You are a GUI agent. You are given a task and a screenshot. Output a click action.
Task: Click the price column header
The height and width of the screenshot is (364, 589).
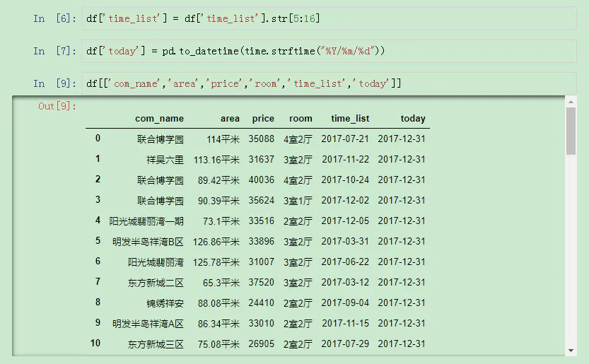[x=263, y=119]
